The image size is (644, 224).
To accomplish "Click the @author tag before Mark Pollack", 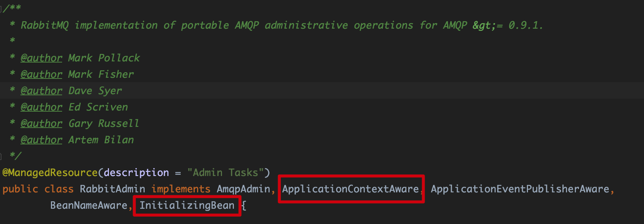I will click(x=41, y=58).
